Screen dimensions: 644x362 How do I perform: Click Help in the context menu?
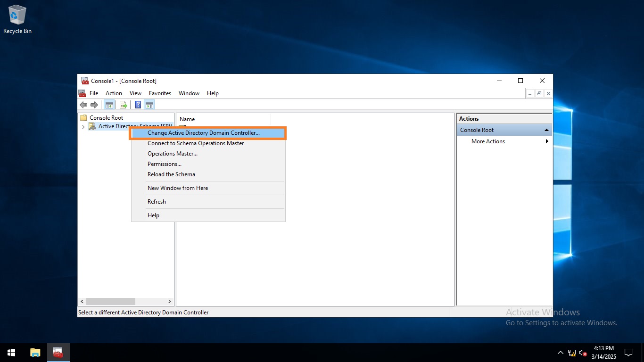208,215
